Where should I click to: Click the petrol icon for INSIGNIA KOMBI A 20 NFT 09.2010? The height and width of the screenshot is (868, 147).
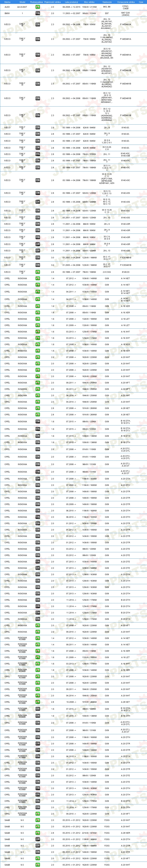coord(38,814)
